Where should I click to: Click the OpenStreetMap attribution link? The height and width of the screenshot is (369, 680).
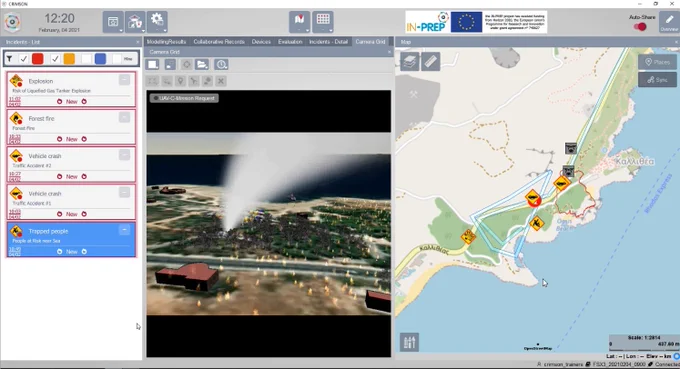tap(538, 348)
